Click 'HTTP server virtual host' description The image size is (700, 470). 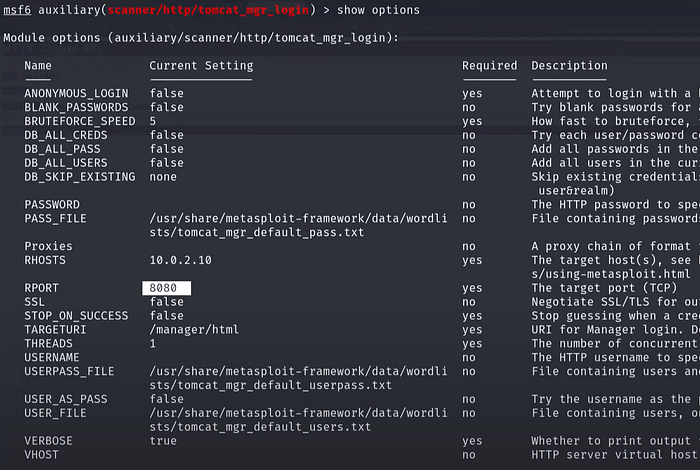[614, 454]
